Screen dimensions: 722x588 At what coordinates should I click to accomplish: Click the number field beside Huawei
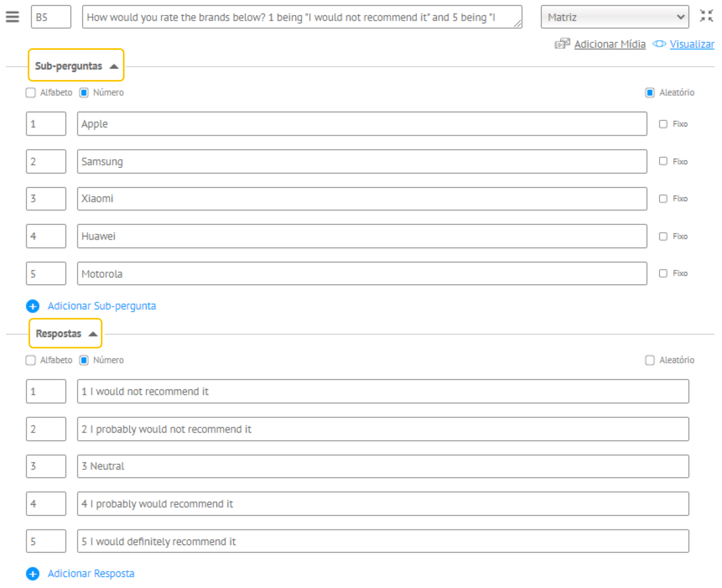tap(46, 236)
